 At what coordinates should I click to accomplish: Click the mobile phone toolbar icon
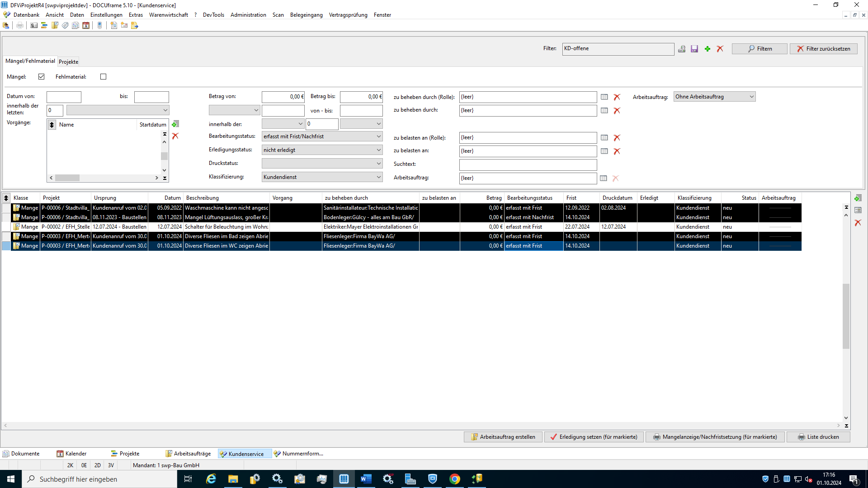100,25
